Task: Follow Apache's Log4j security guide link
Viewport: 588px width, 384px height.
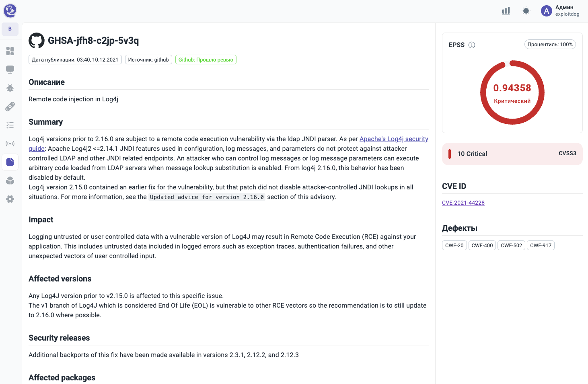Action: pos(393,139)
